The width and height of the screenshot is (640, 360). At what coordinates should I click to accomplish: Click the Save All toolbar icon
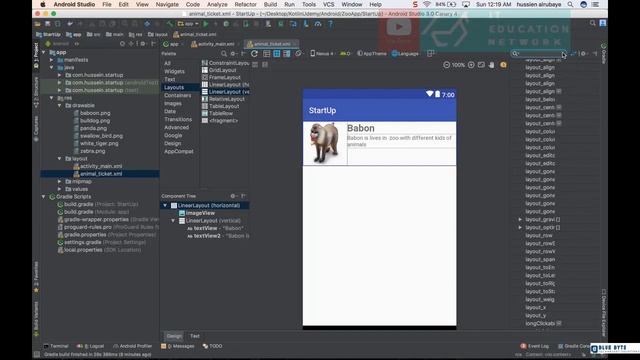(x=48, y=24)
